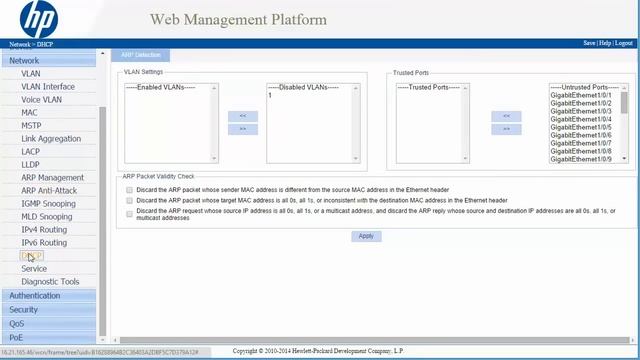Image resolution: width=640 pixels, height=360 pixels.
Task: Select GigabitEthernet1/0/9 in Untrusted Ports
Action: 581,159
